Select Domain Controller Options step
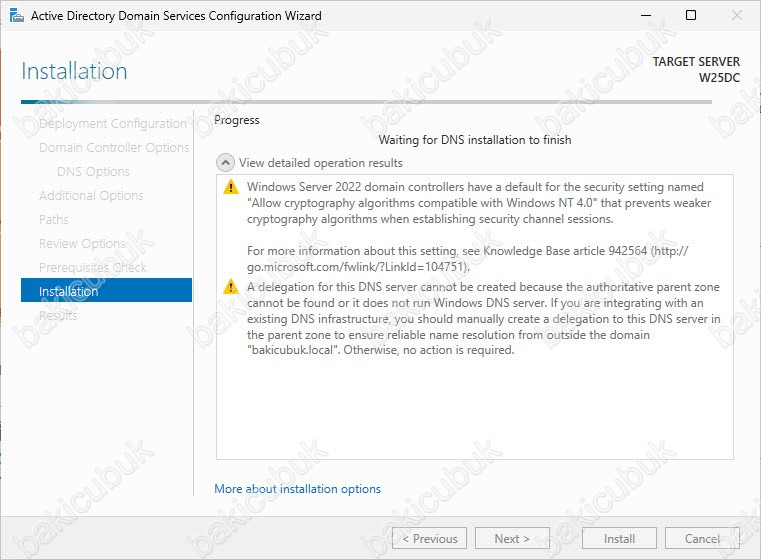Image resolution: width=761 pixels, height=560 pixels. point(114,148)
